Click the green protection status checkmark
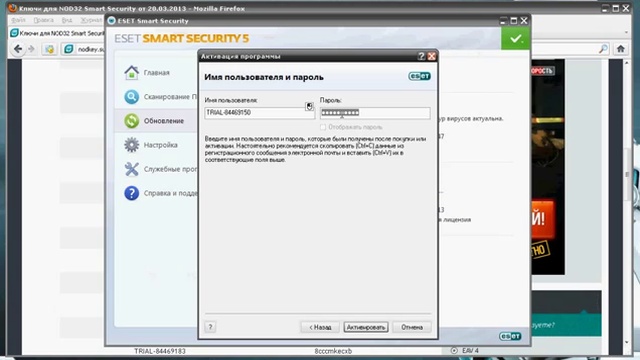Screen dimensions: 640x360 516,39
